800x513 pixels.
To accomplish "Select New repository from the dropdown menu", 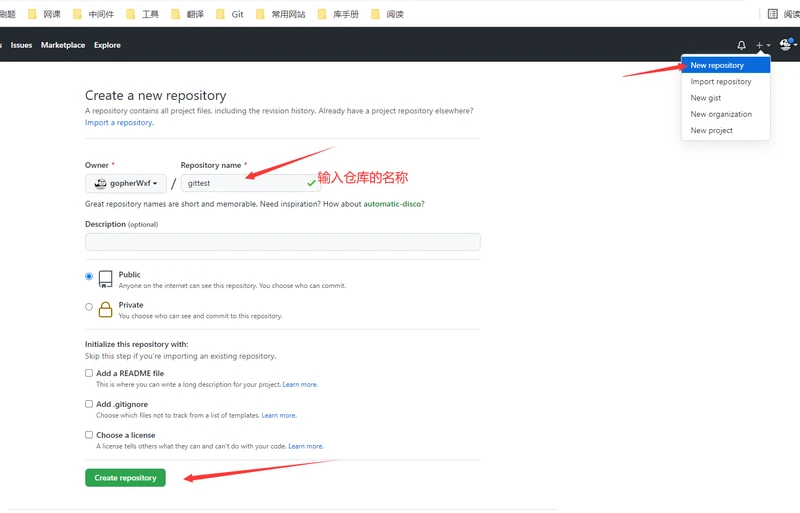I will click(x=726, y=65).
